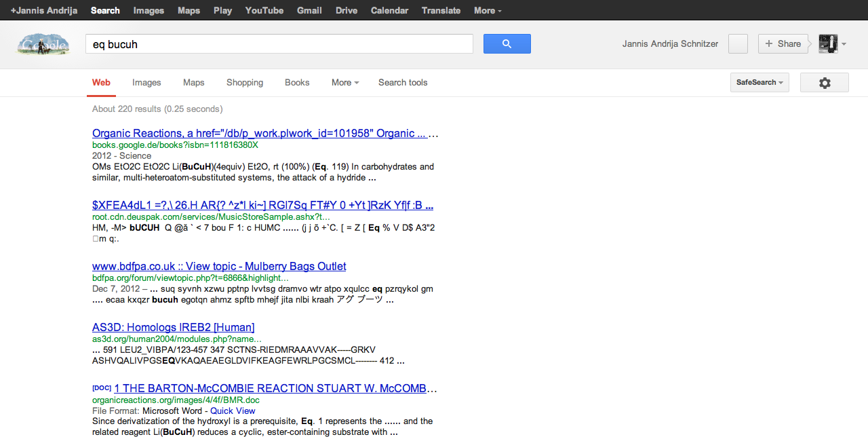
Task: Click the empty notifications box
Action: coord(738,43)
